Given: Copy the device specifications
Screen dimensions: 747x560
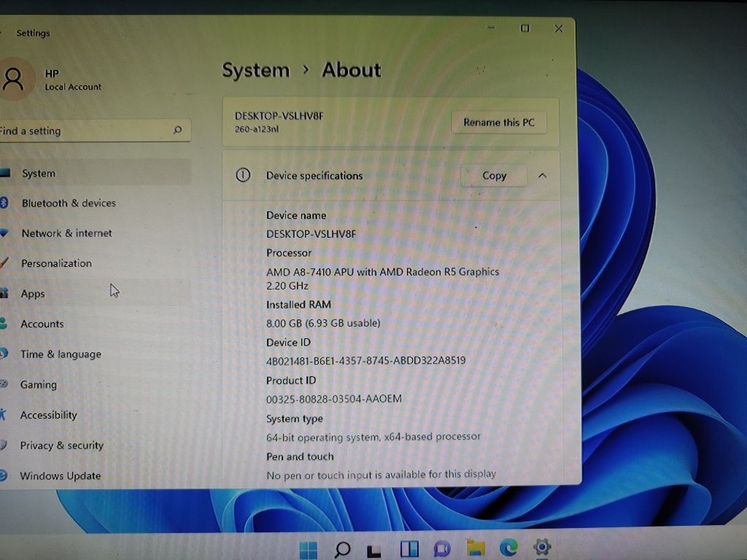Looking at the screenshot, I should (x=494, y=176).
